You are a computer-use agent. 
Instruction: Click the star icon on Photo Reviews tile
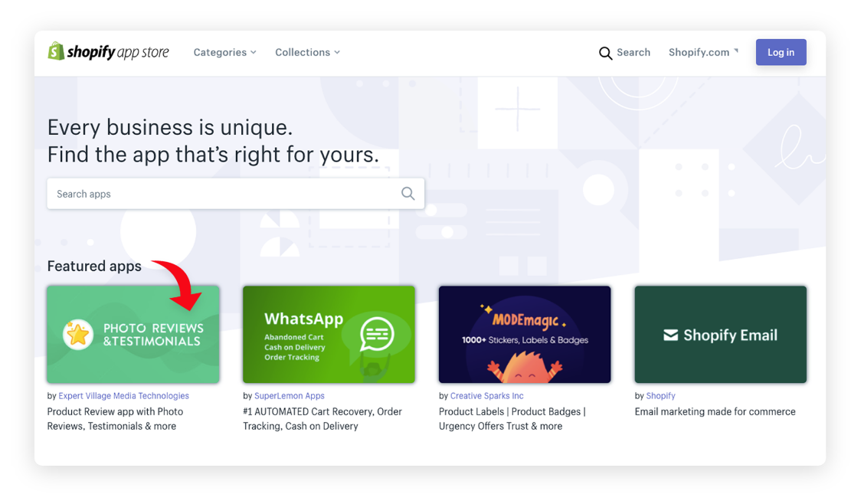click(x=78, y=335)
